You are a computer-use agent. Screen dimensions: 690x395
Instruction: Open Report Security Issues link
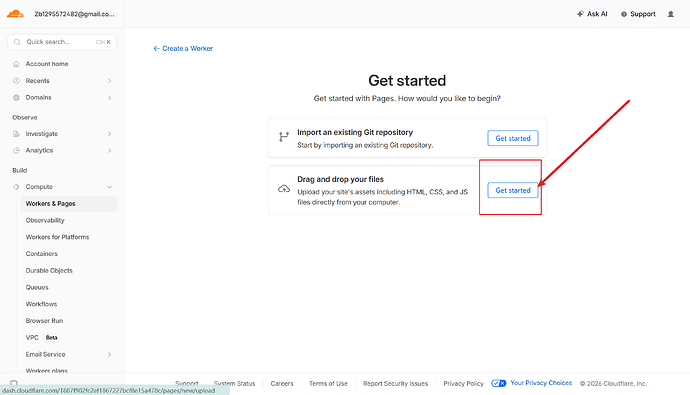tap(395, 383)
